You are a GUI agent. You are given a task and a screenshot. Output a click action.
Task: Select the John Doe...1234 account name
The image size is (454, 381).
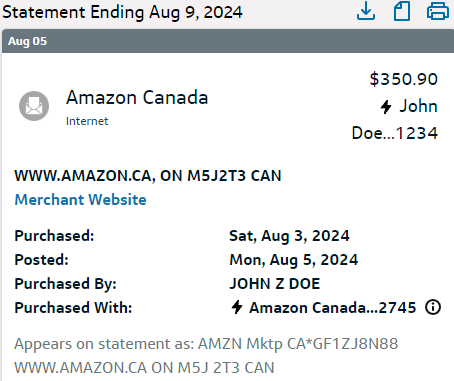pos(395,120)
